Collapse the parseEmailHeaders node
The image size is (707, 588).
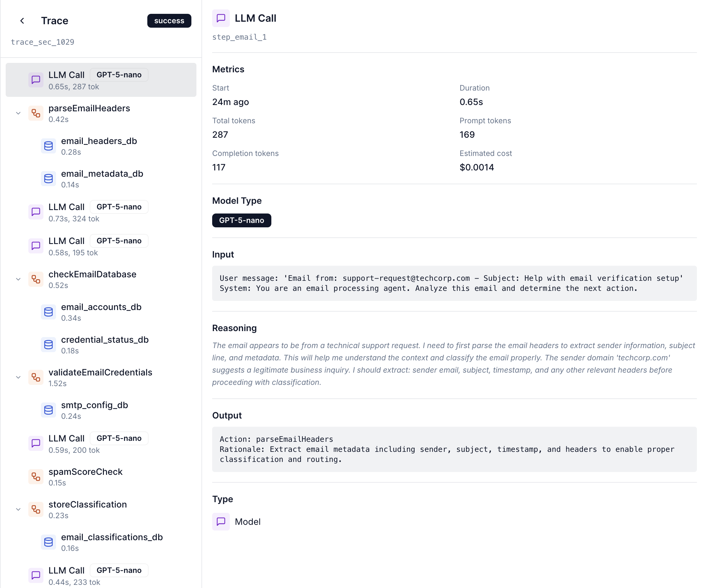(x=18, y=114)
